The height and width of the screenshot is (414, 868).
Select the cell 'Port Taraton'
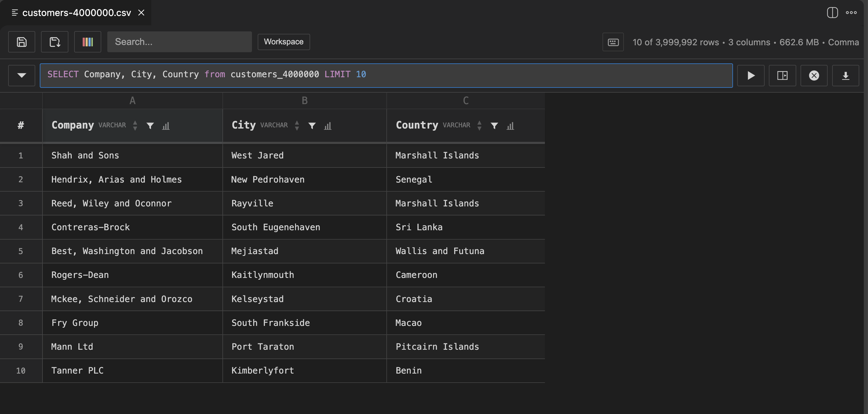coord(305,347)
